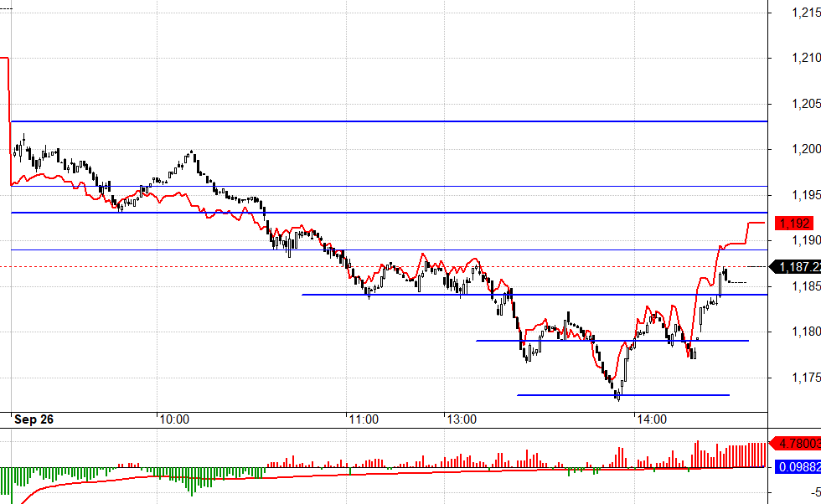Click the lowest candlestick before 14:00
This screenshot has height=504, width=821.
click(x=617, y=393)
